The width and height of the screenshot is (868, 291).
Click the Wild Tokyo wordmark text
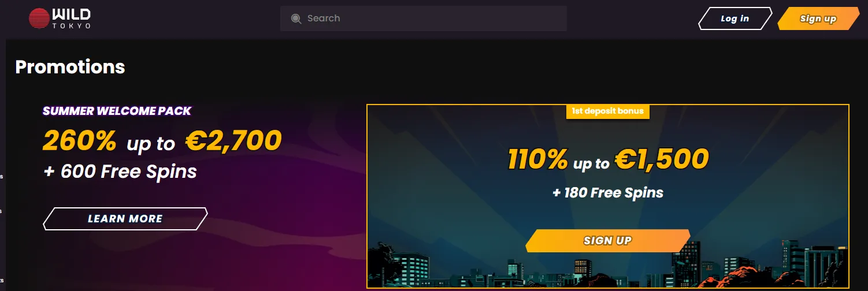click(x=72, y=18)
